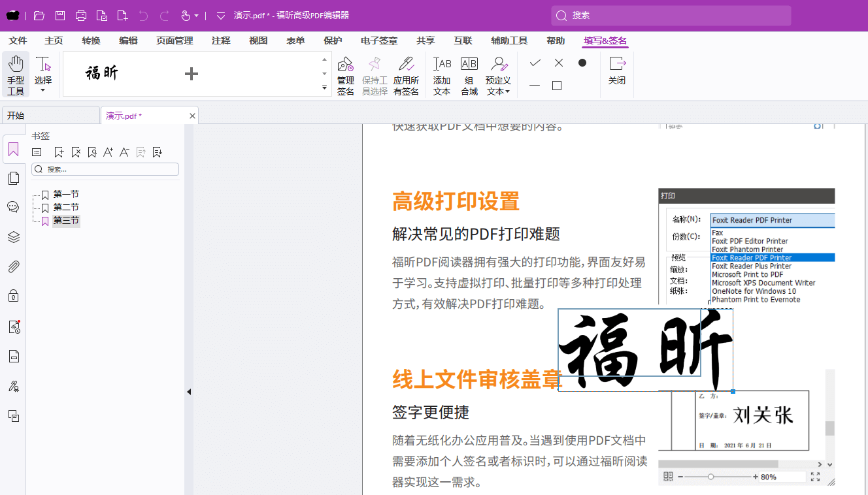Switch to the 帮助 ribbon tab
This screenshot has height=495, width=868.
[x=556, y=40]
